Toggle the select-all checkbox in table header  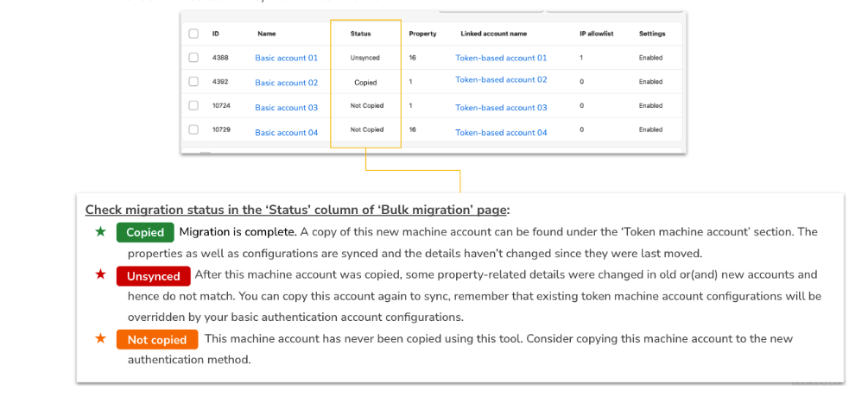click(x=193, y=34)
